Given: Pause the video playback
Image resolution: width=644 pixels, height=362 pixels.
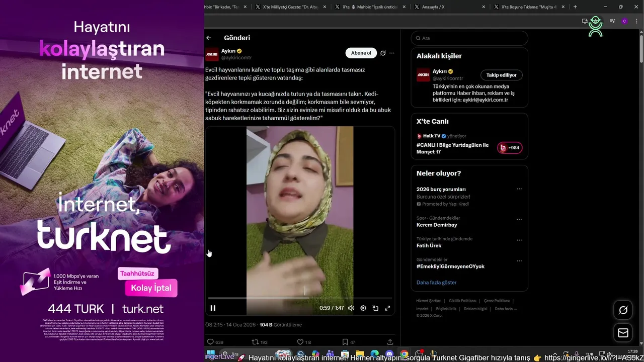Looking at the screenshot, I should coord(213,308).
